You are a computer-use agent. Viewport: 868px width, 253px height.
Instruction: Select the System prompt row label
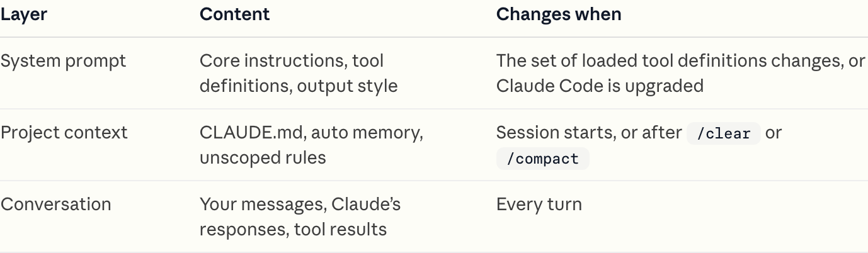63,61
